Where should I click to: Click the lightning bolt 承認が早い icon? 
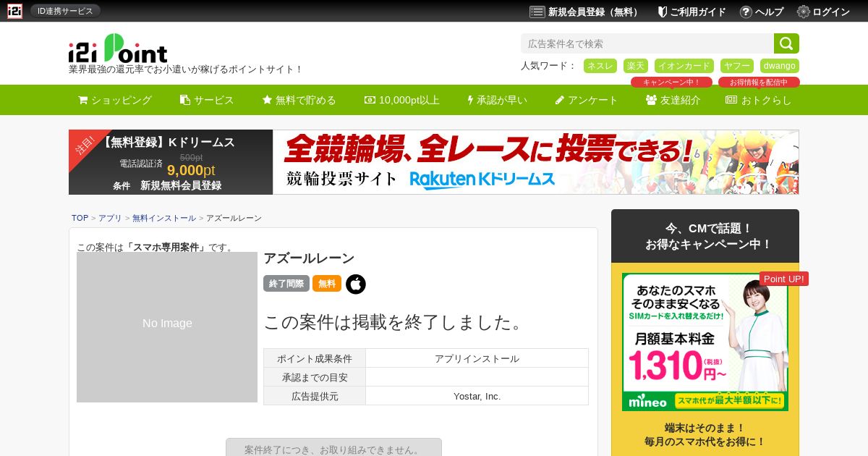point(470,100)
